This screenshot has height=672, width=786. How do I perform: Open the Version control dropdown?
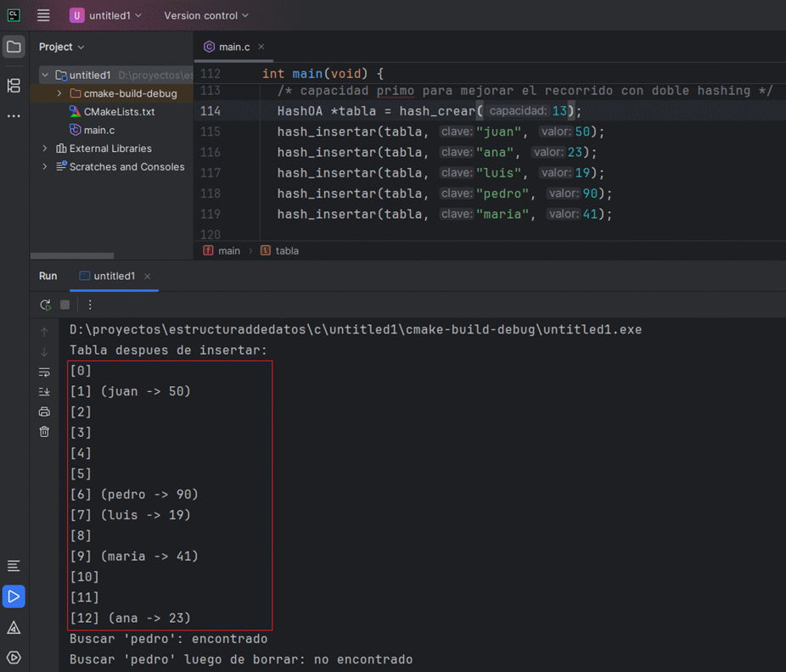coord(205,14)
